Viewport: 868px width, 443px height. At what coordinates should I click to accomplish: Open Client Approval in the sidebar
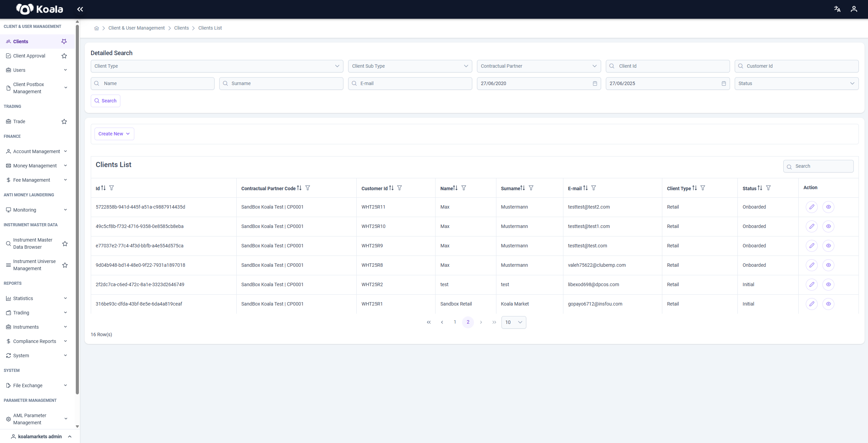(x=29, y=56)
